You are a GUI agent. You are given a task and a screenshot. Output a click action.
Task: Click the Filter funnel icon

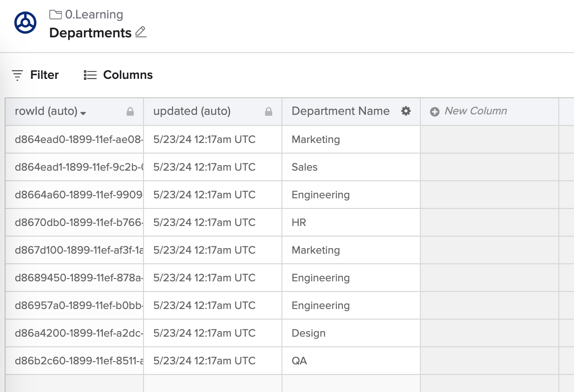coord(17,75)
